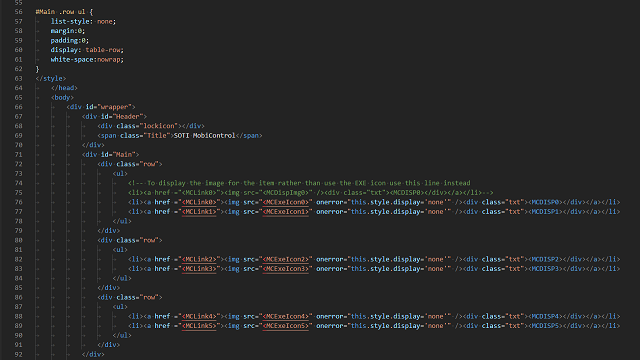Click the '<MCExeIcon0>' src value
The image size is (640, 360).
coord(285,202)
